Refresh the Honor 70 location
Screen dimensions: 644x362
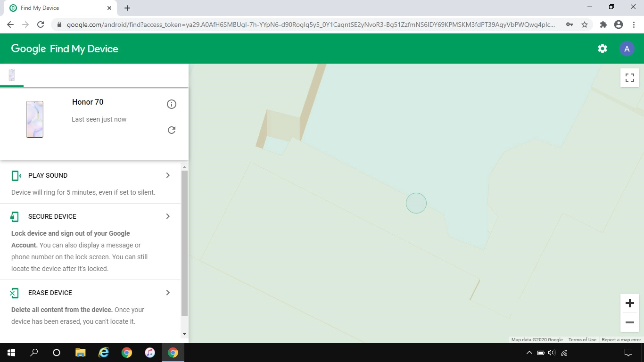tap(172, 130)
